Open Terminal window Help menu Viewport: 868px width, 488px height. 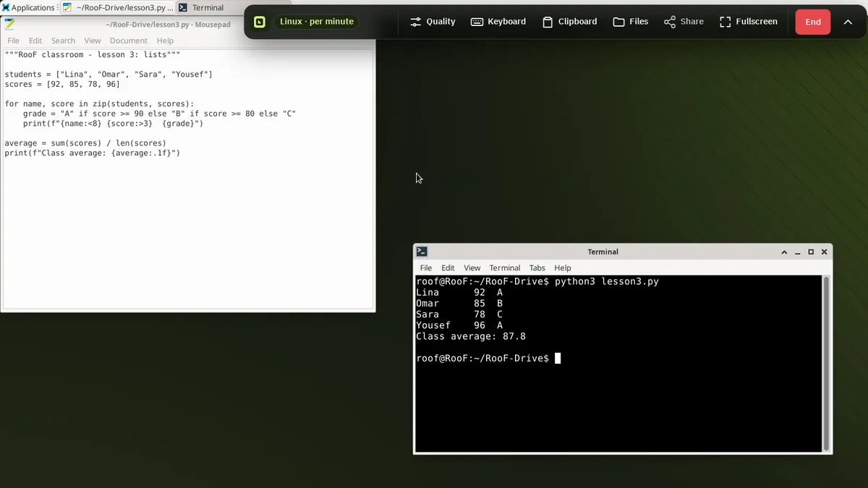coord(563,267)
